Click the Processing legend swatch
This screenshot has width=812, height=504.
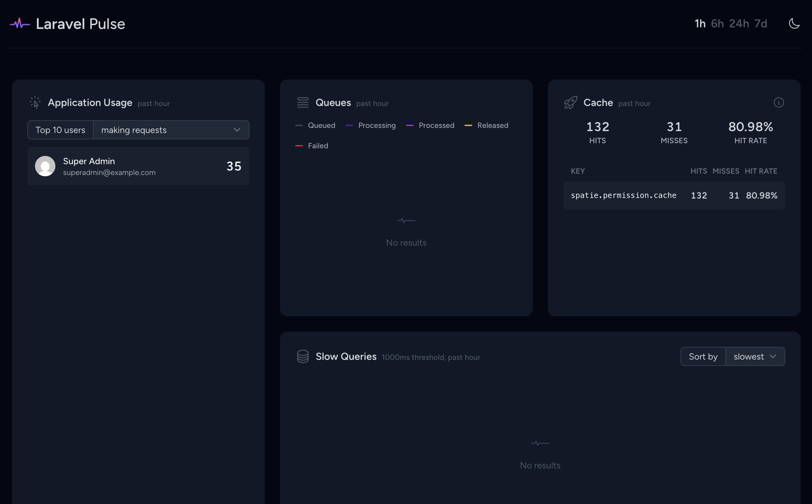[x=349, y=125]
